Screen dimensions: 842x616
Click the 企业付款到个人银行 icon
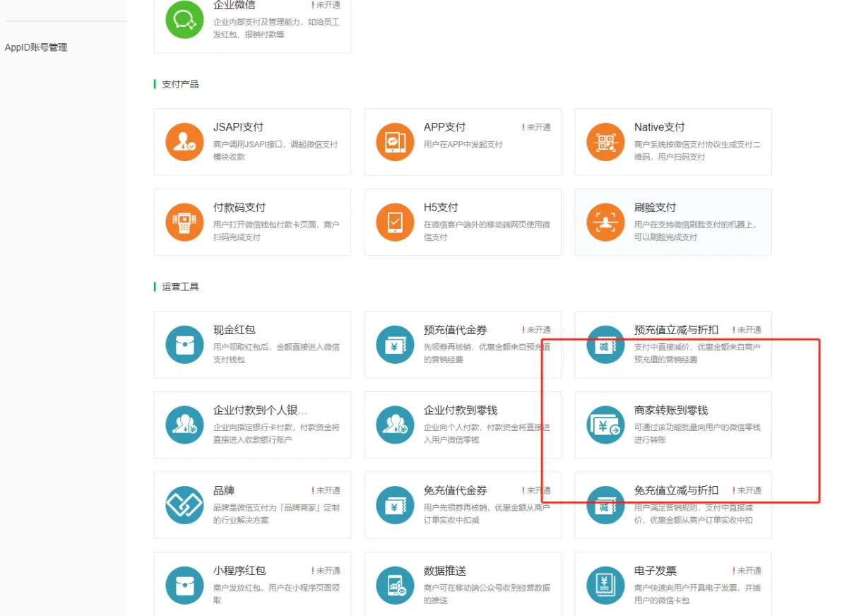tap(184, 425)
